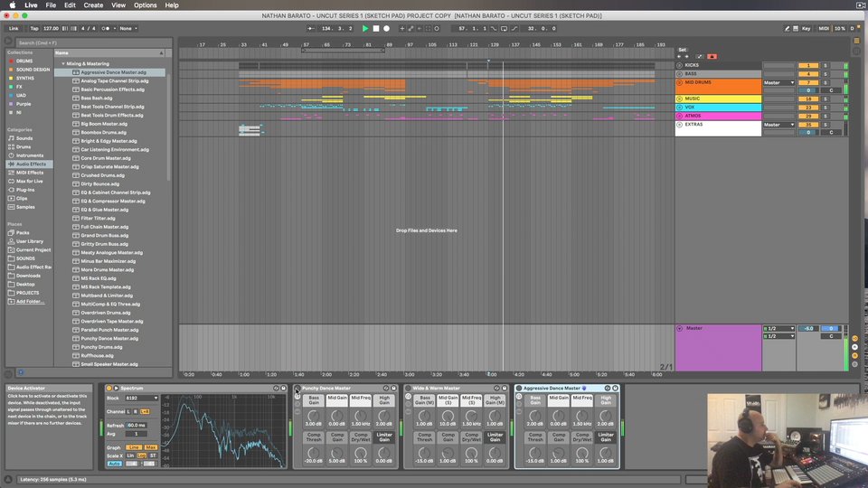Open the Spectrum Block size dropdown
This screenshot has height=488, width=868.
(x=141, y=399)
